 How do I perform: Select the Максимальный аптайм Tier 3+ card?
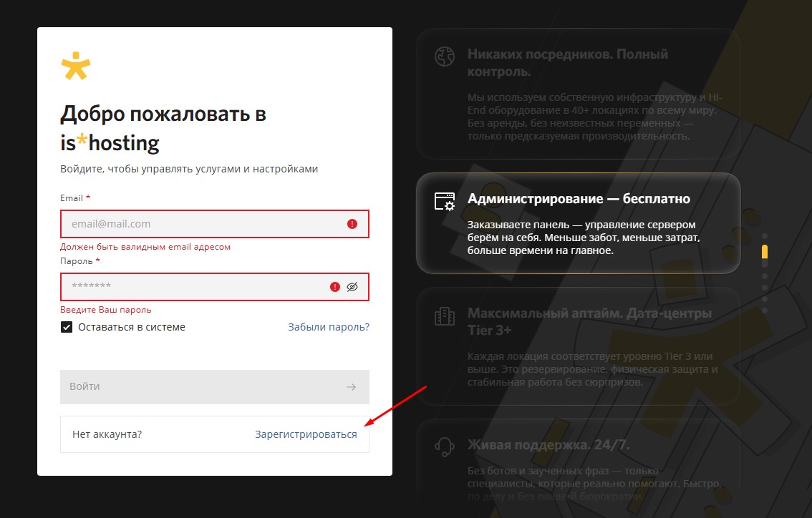click(x=579, y=346)
